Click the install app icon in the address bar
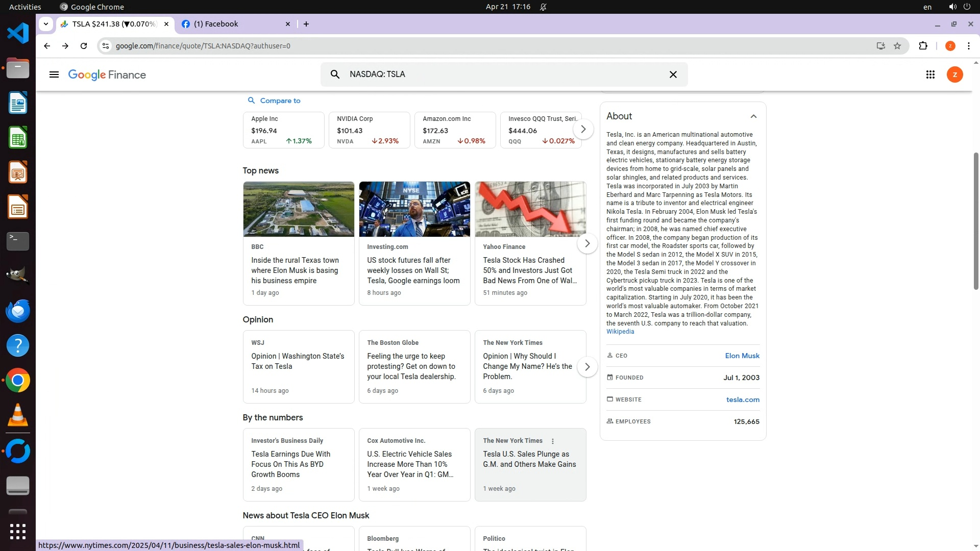980x551 pixels. point(880,46)
